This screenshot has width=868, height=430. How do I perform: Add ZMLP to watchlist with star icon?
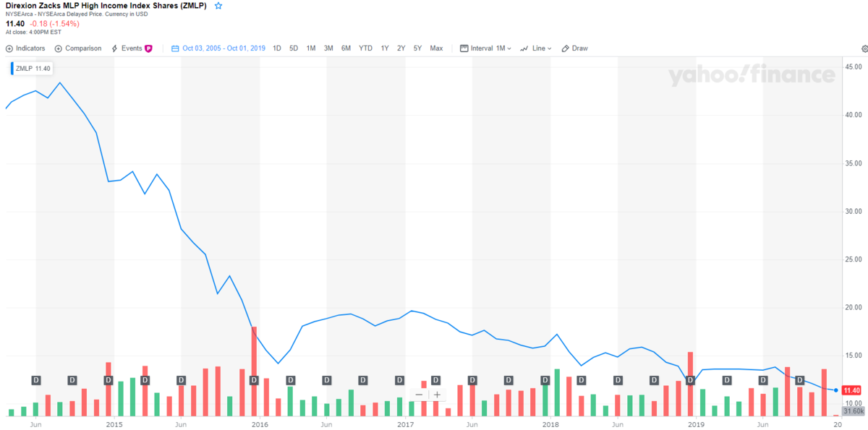[218, 5]
